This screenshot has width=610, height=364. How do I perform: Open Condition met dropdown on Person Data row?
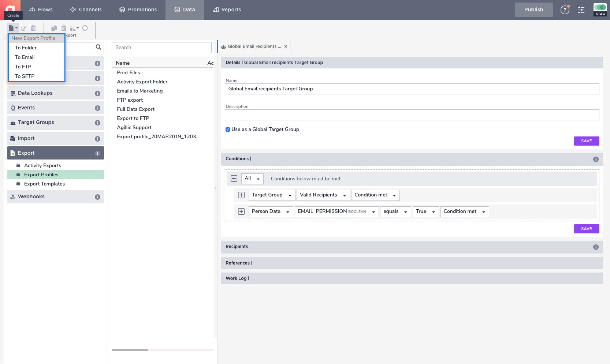pyautogui.click(x=465, y=211)
